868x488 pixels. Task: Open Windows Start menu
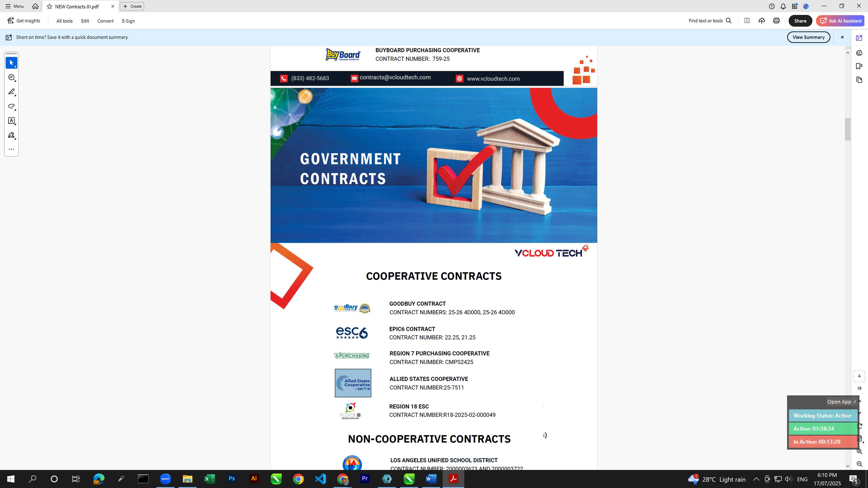point(11,479)
